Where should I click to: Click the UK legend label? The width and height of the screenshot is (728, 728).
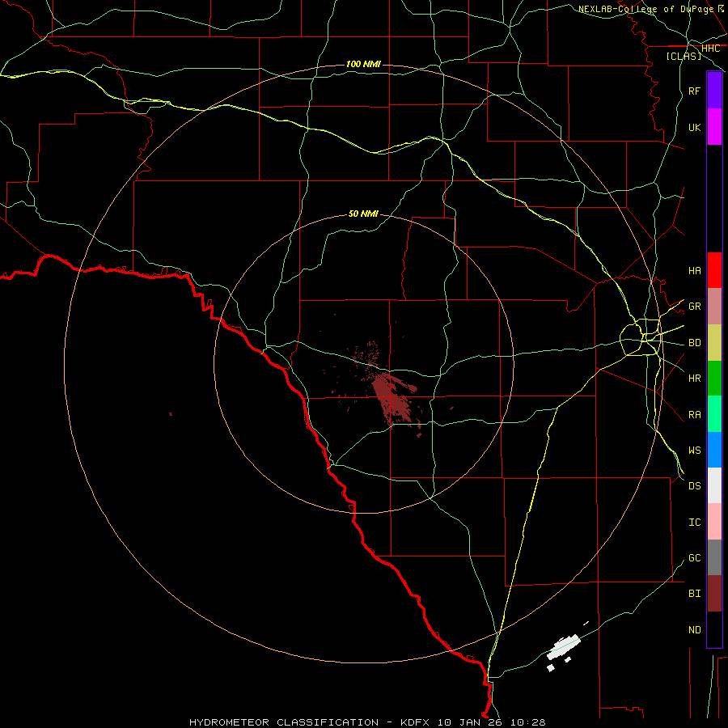[694, 127]
